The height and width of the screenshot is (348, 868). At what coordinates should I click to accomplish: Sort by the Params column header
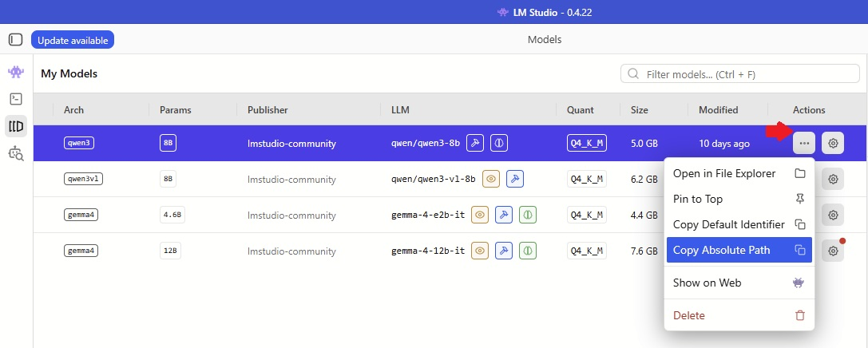pyautogui.click(x=176, y=109)
